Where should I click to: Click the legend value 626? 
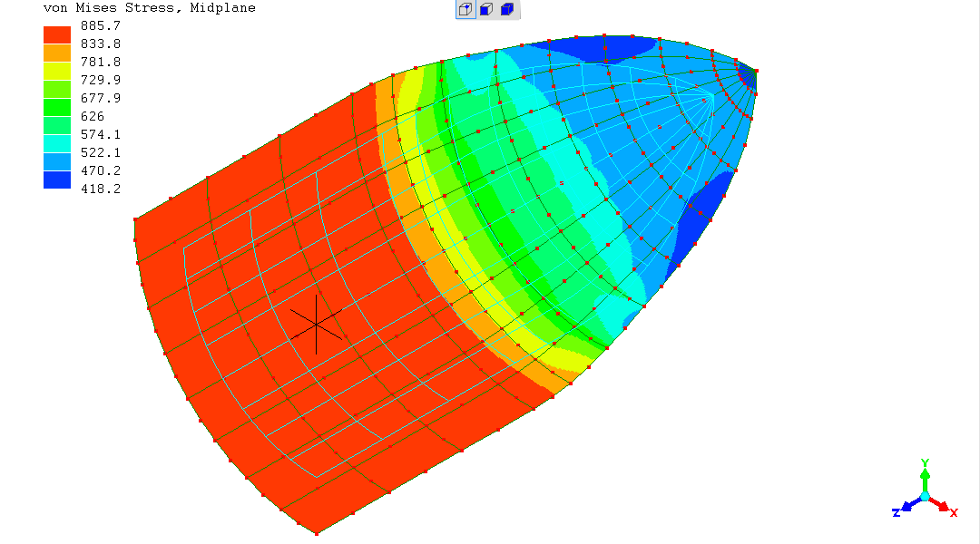(x=93, y=116)
